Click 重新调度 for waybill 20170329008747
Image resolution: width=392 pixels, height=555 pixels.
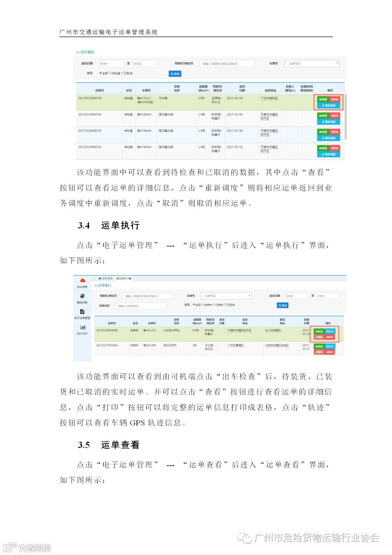point(328,138)
